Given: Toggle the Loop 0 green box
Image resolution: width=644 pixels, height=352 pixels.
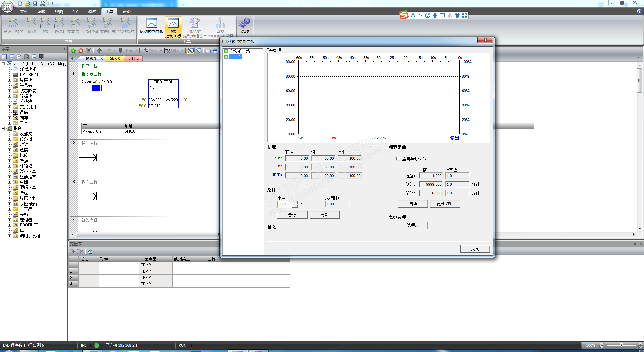Looking at the screenshot, I should click(226, 57).
